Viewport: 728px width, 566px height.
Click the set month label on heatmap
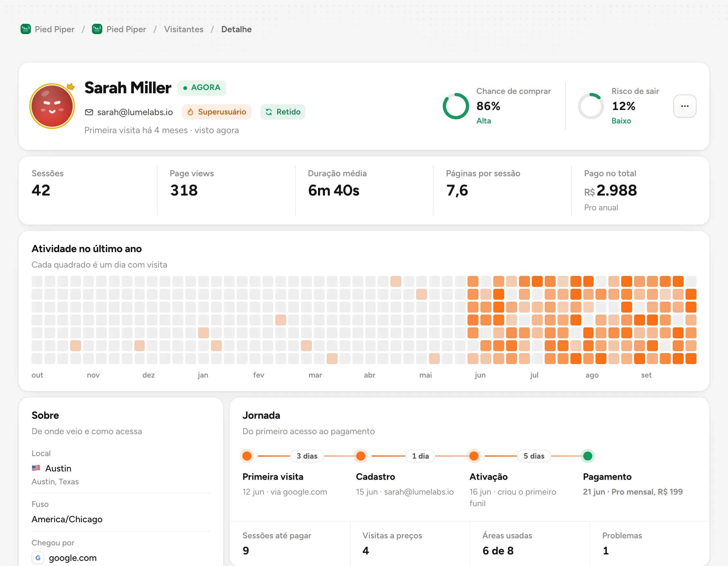(x=646, y=375)
